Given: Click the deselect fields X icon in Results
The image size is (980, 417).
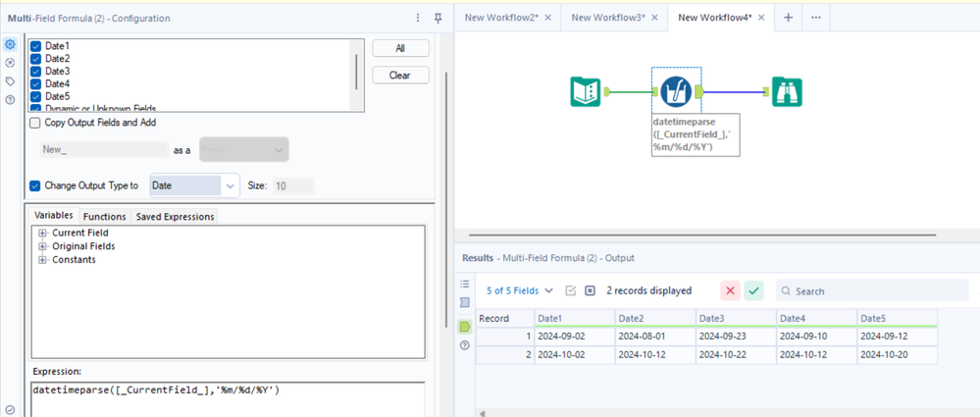Looking at the screenshot, I should click(x=590, y=290).
